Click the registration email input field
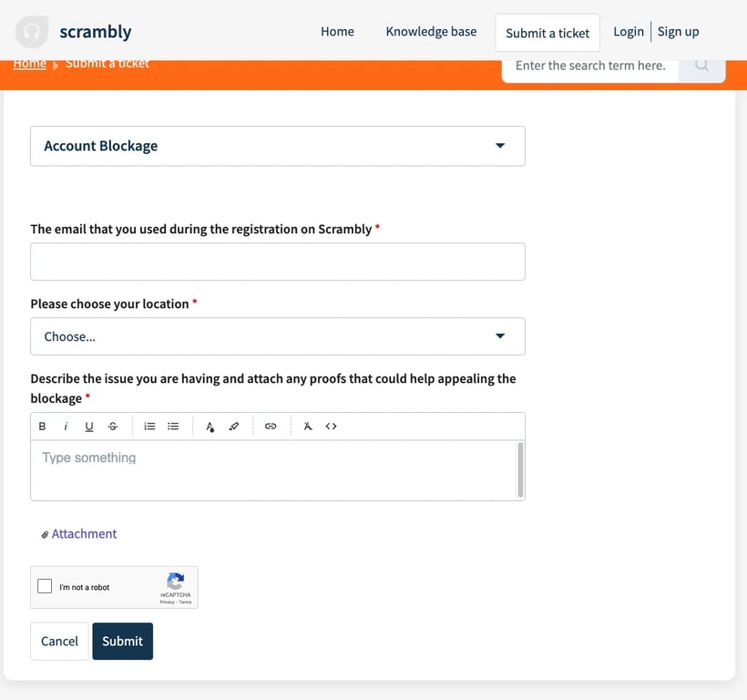This screenshot has width=747, height=700. [278, 262]
